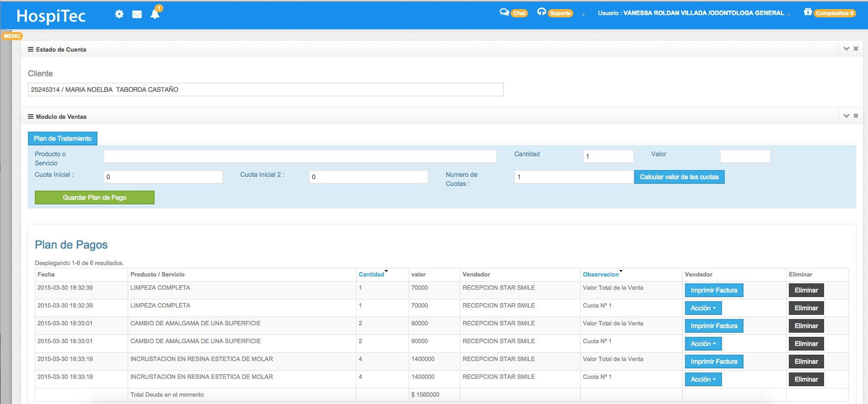Open the settings gear icon in header
Viewport: 868px width, 404px height.
(119, 14)
